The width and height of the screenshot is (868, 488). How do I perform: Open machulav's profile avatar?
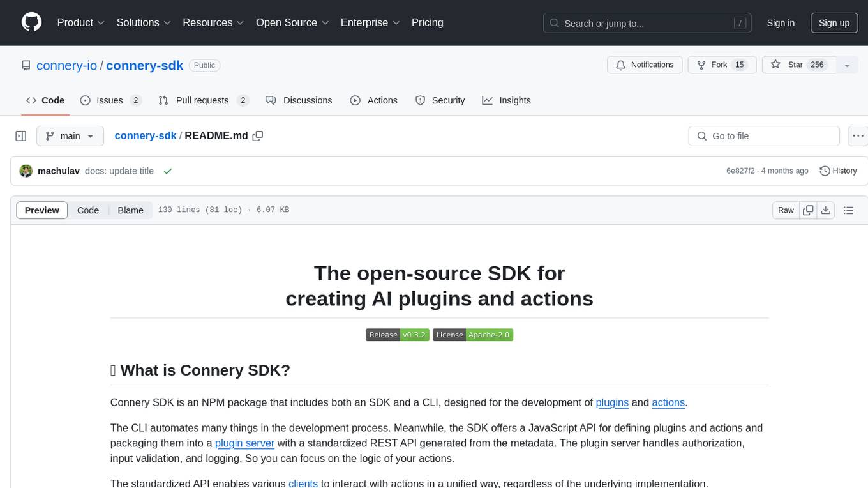[x=26, y=171]
